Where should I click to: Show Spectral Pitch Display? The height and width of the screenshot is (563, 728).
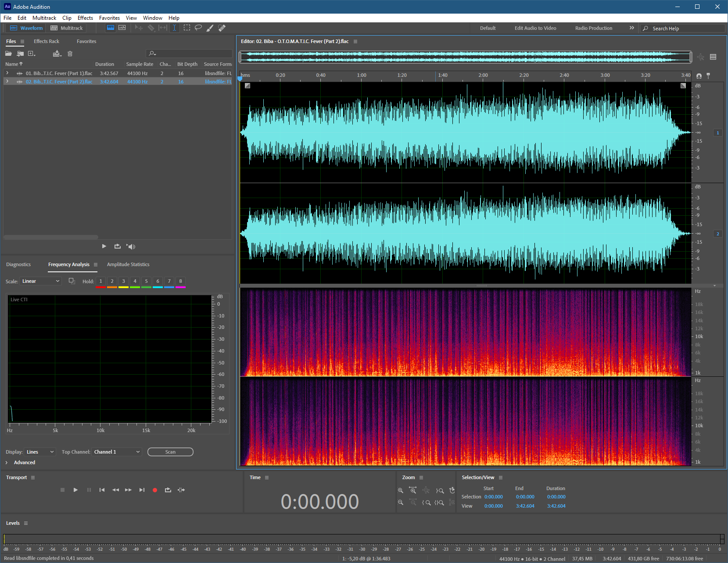[x=122, y=28]
